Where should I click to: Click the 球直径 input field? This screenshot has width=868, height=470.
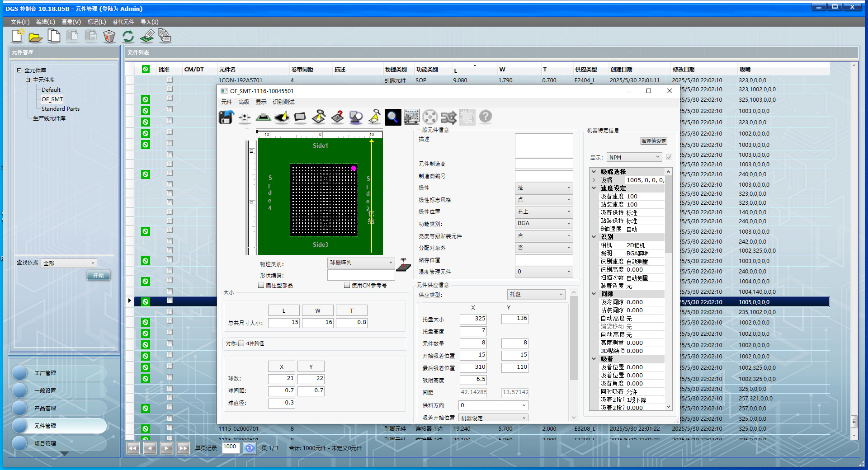(281, 403)
